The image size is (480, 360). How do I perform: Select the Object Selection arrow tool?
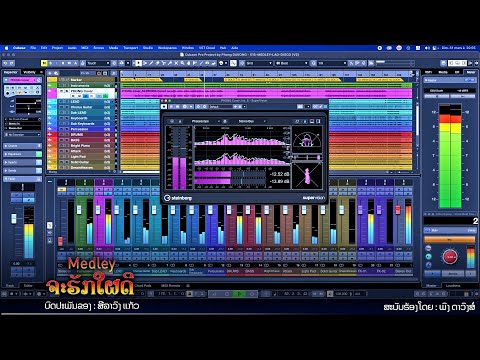(x=139, y=63)
